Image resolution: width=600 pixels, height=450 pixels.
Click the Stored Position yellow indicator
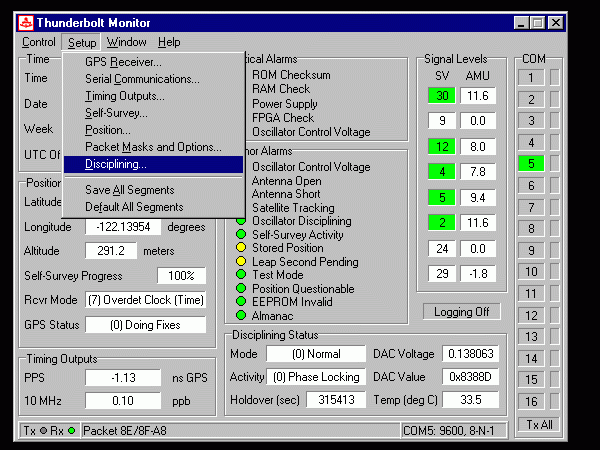(x=241, y=248)
